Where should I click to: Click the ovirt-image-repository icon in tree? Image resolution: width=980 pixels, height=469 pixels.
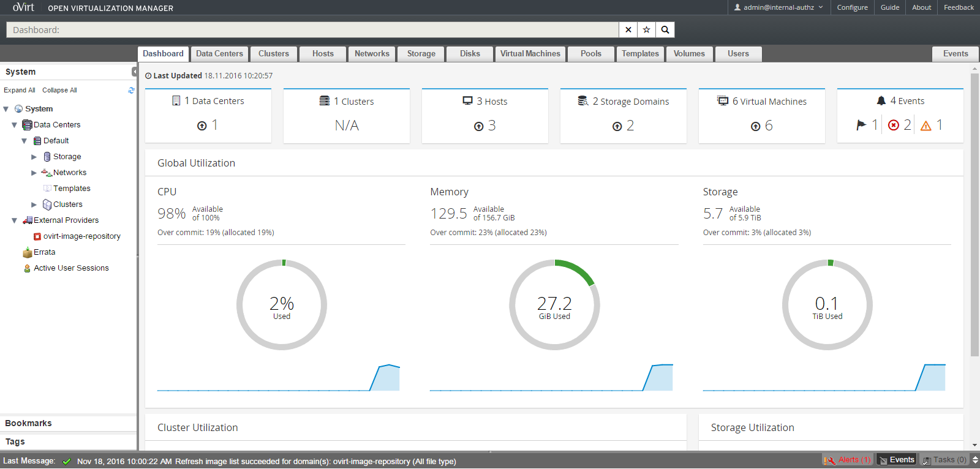[x=37, y=236]
